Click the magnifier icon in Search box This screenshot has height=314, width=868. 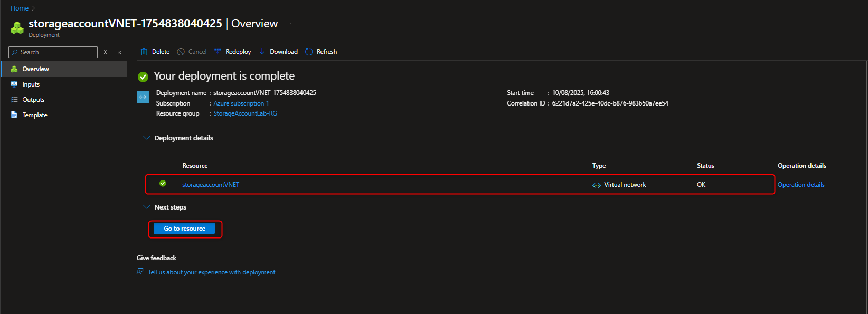click(15, 52)
